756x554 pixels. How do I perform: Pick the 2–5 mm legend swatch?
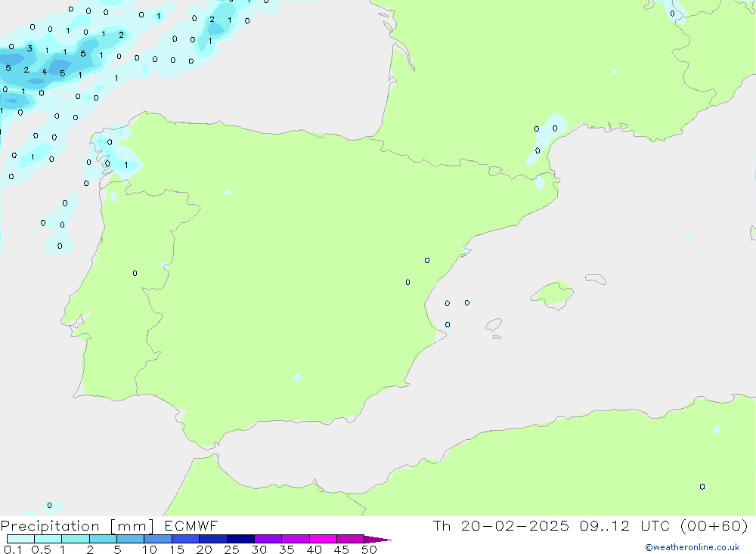click(103, 539)
